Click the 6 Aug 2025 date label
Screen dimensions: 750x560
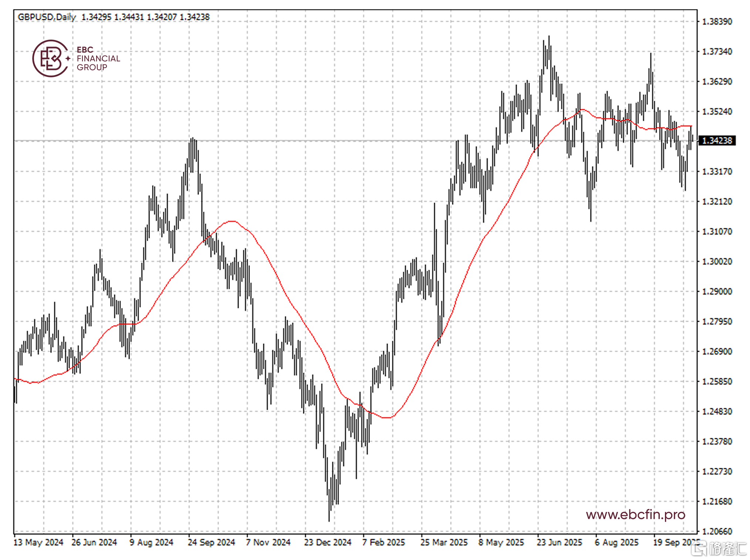coord(617,542)
